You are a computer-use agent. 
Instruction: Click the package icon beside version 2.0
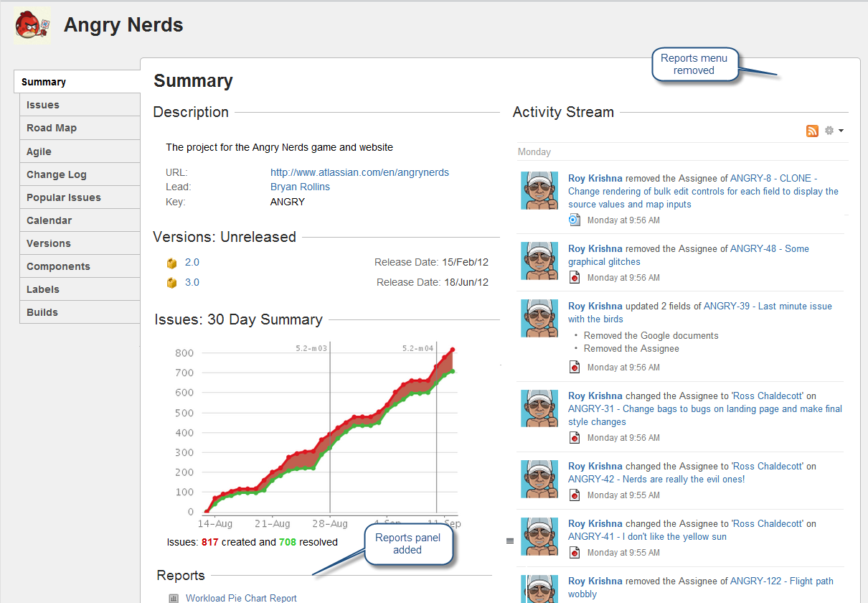(171, 263)
